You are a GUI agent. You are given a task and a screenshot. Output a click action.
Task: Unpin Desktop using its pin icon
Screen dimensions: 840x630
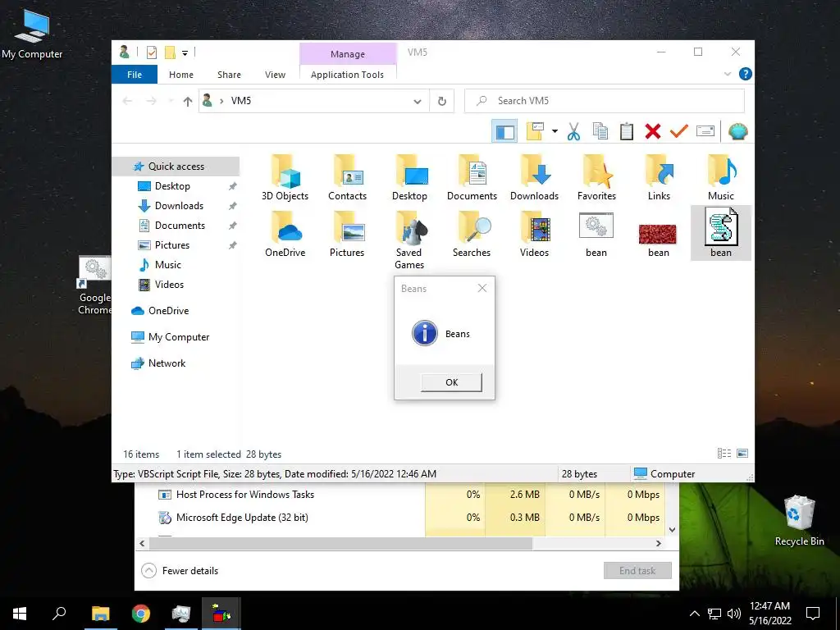coord(232,186)
